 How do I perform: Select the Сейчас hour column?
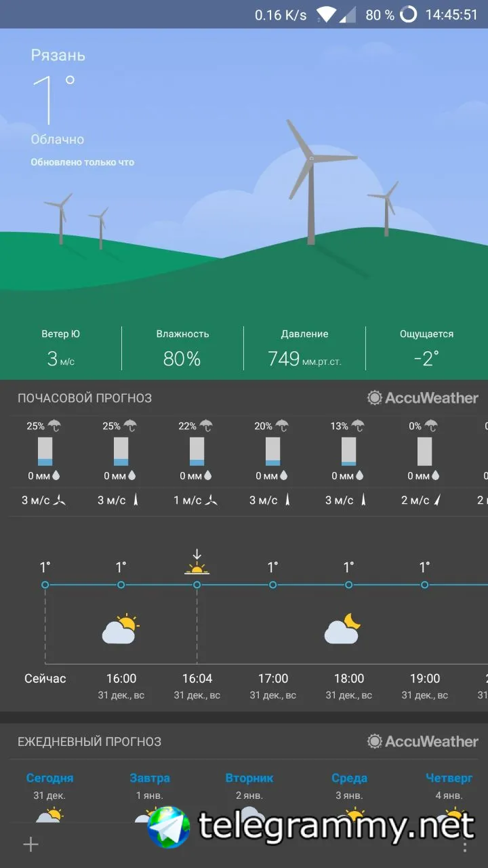click(45, 678)
